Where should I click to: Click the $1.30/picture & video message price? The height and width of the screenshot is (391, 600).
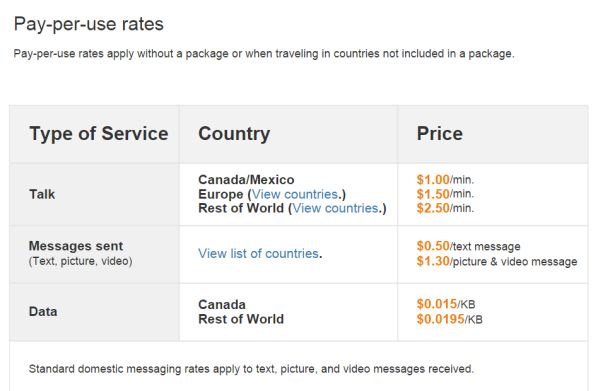[x=497, y=261]
